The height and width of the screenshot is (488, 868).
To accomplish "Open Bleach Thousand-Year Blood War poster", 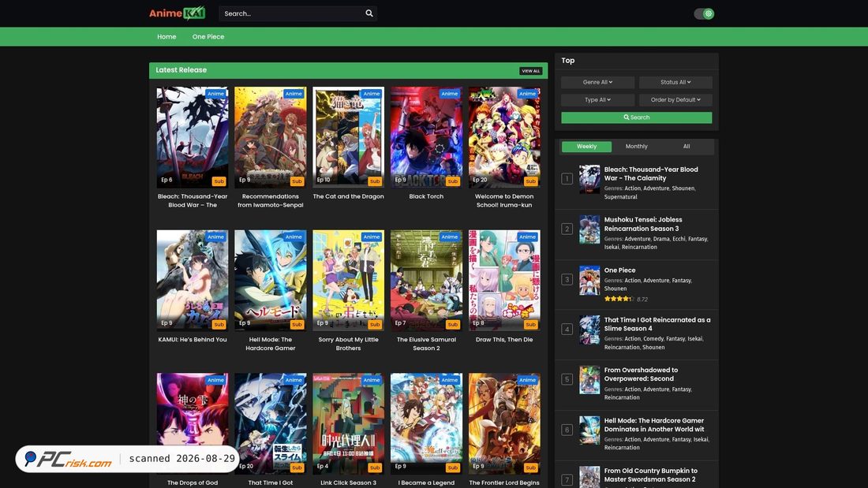I will 192,137.
